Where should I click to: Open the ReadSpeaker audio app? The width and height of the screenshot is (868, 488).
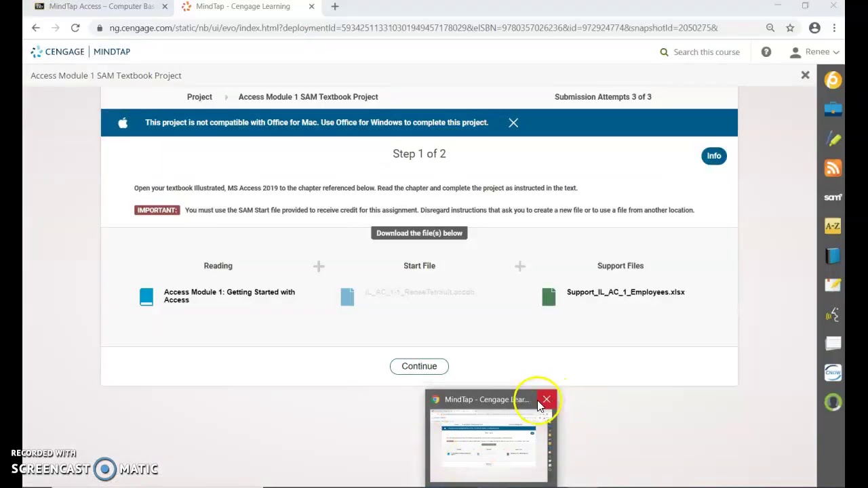click(x=833, y=314)
